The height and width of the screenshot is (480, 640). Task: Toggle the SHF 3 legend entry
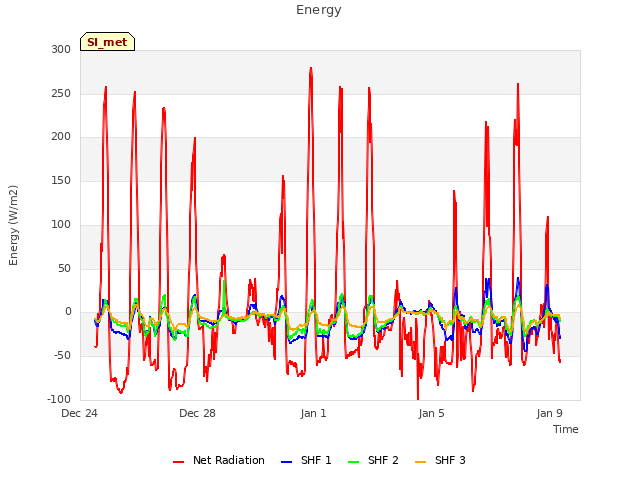tap(440, 461)
